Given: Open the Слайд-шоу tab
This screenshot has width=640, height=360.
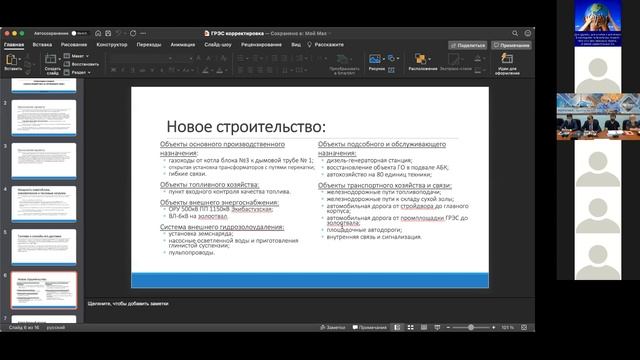Looking at the screenshot, I should click(x=218, y=45).
